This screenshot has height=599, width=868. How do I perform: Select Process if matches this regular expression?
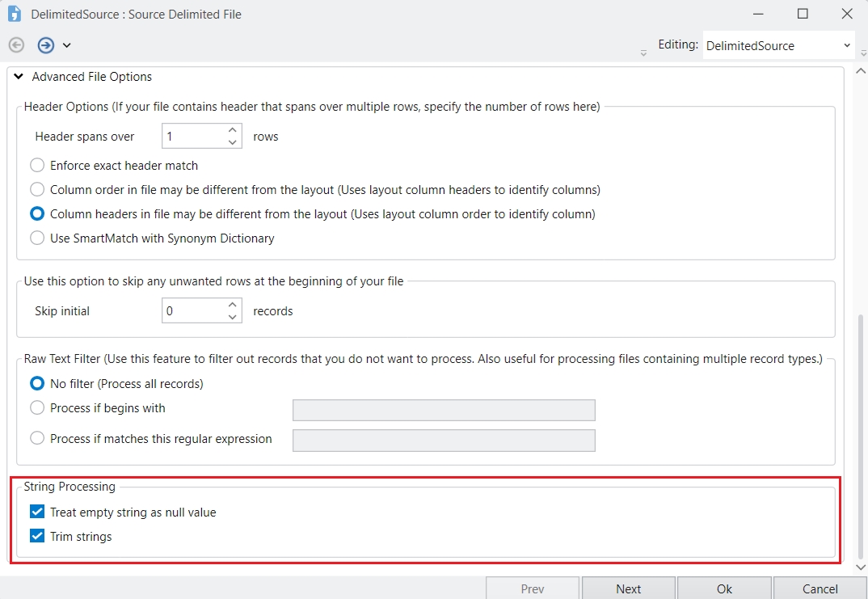[37, 439]
